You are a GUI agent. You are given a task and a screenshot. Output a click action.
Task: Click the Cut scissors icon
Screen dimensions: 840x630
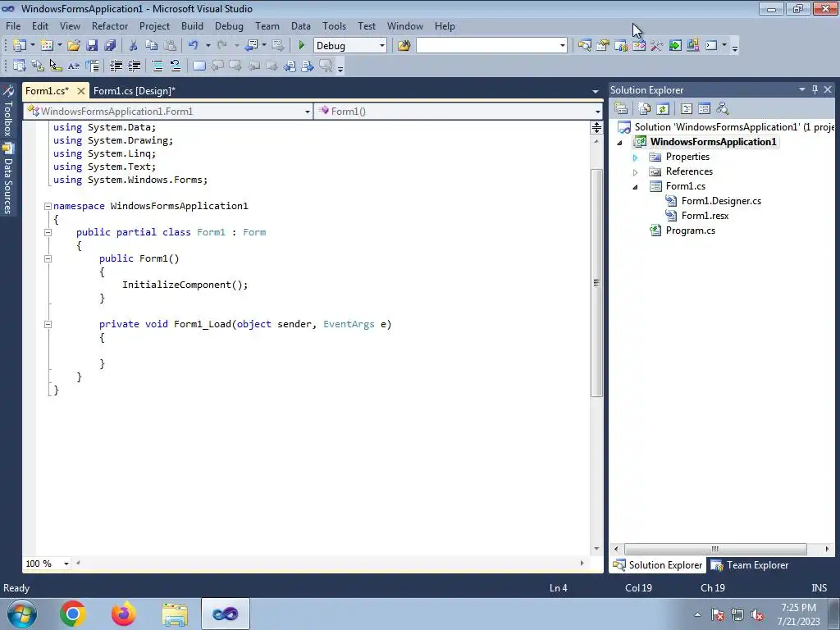[x=134, y=46]
